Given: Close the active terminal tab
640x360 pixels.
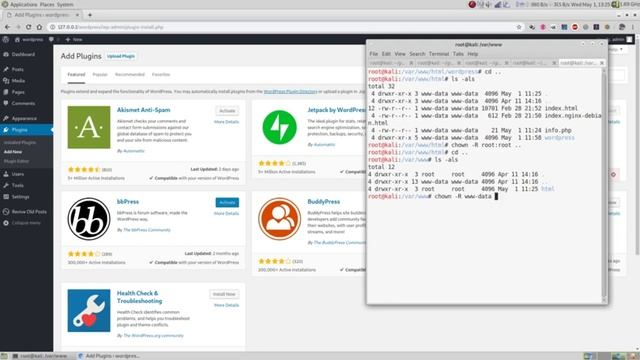Looking at the screenshot, I should pyautogui.click(x=602, y=63).
